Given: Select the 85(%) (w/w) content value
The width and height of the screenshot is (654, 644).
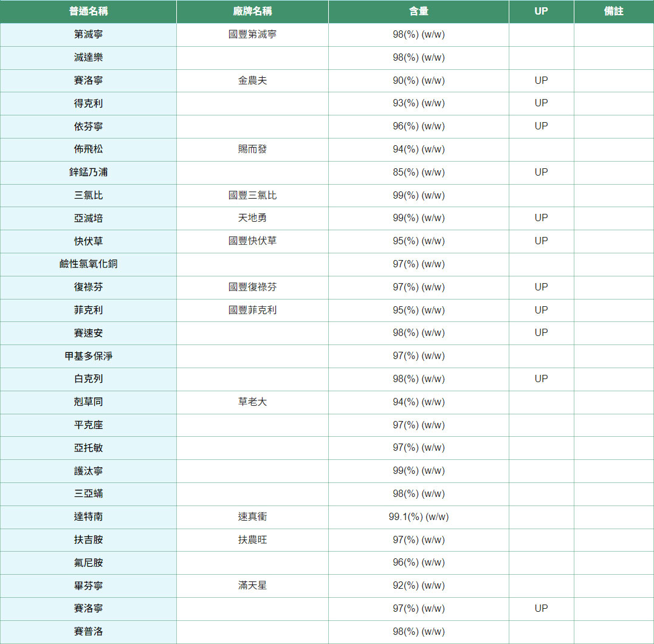Looking at the screenshot, I should coord(418,172).
